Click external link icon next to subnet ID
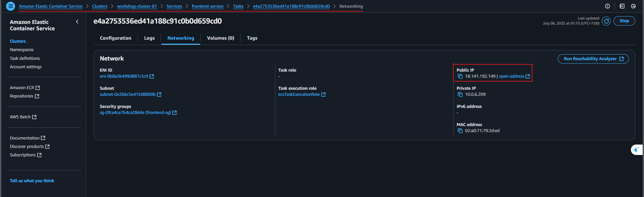This screenshot has height=197, width=644. (x=159, y=94)
